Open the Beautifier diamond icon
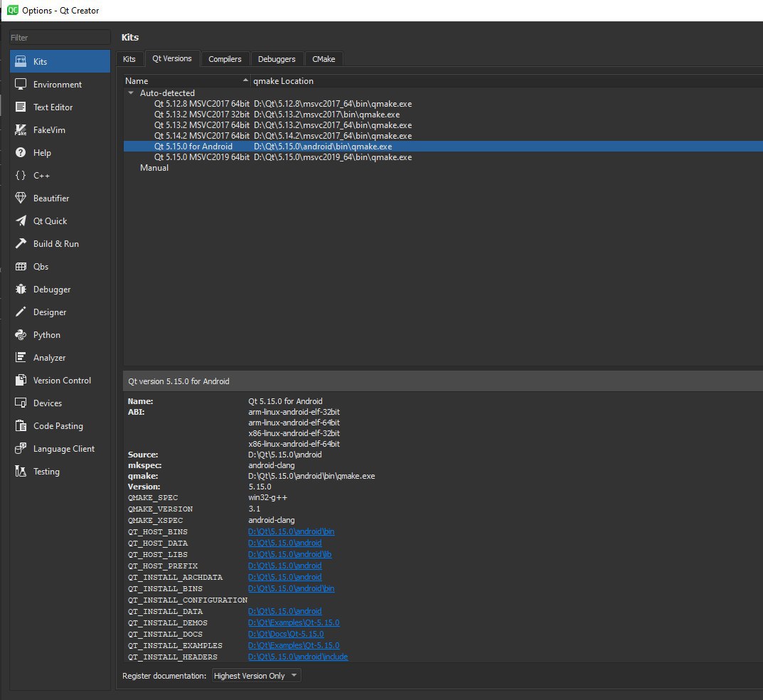This screenshot has width=763, height=700. click(x=21, y=198)
